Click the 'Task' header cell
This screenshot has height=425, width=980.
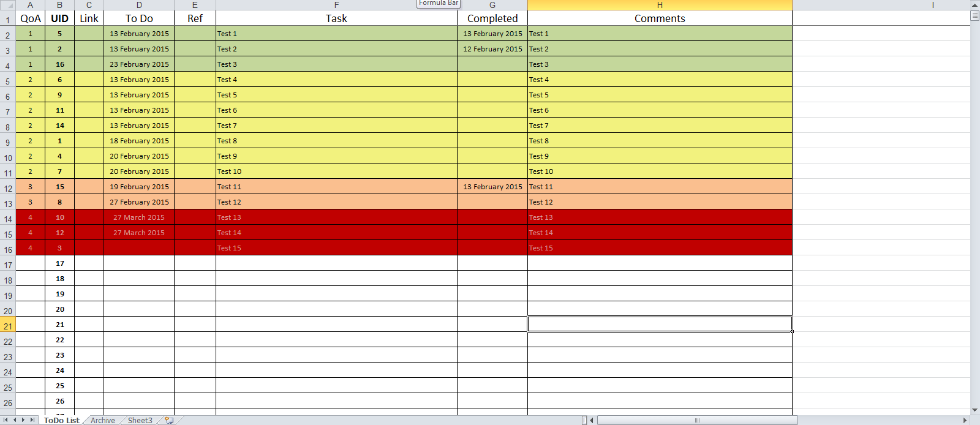(336, 18)
